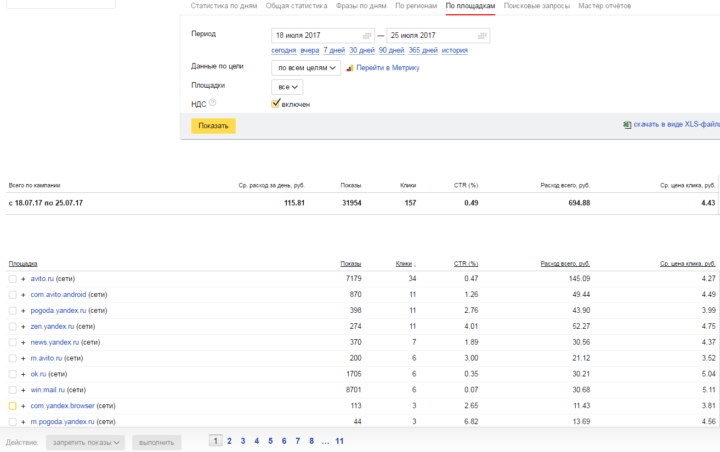Switch to 'Фразы по дням' tab
This screenshot has width=720, height=452.
click(x=361, y=6)
